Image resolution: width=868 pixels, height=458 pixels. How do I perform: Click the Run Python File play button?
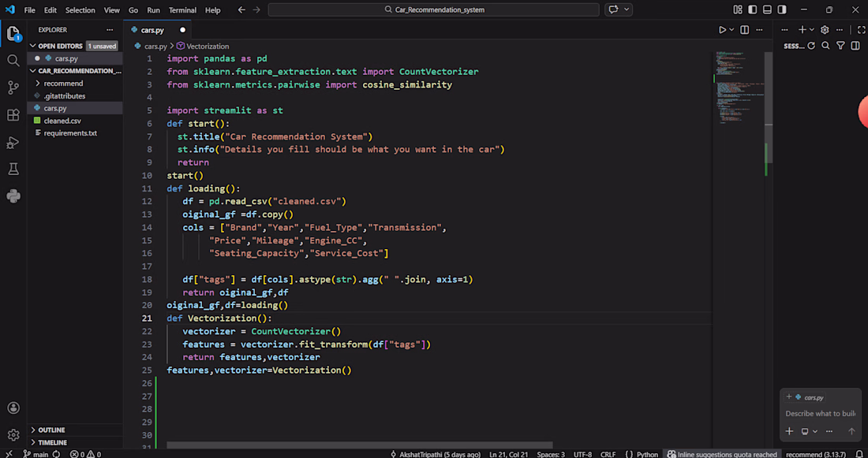pos(721,30)
